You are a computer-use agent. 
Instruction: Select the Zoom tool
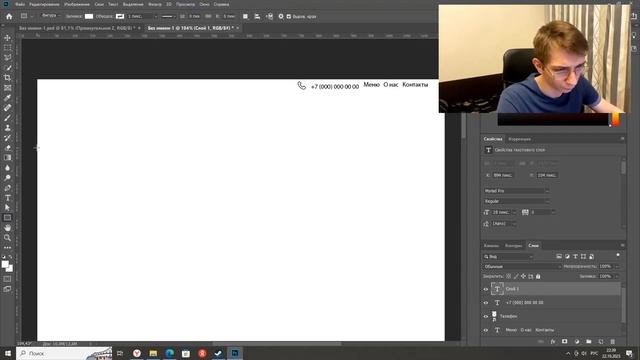coord(7,238)
